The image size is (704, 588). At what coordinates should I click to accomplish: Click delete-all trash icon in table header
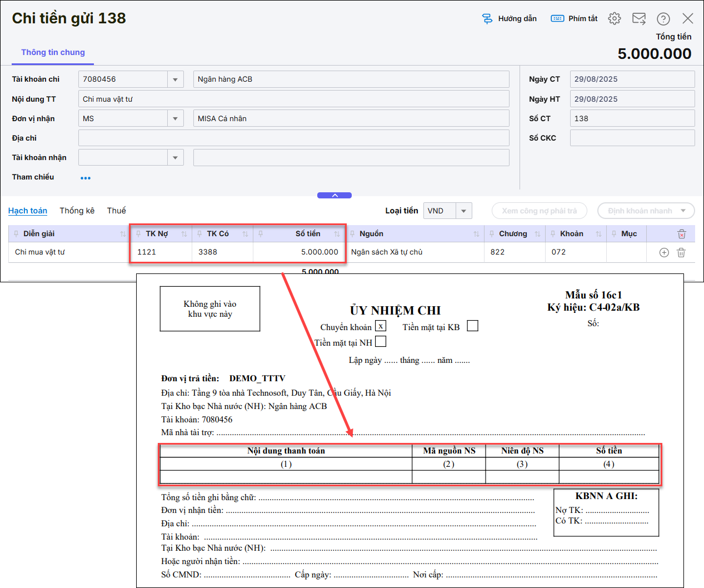point(682,234)
